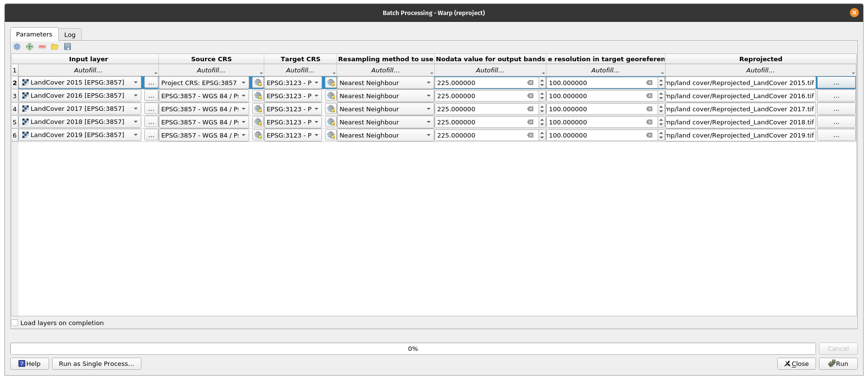This screenshot has width=868, height=380.
Task: Open batch settings via yellow folder icon
Action: tap(55, 47)
